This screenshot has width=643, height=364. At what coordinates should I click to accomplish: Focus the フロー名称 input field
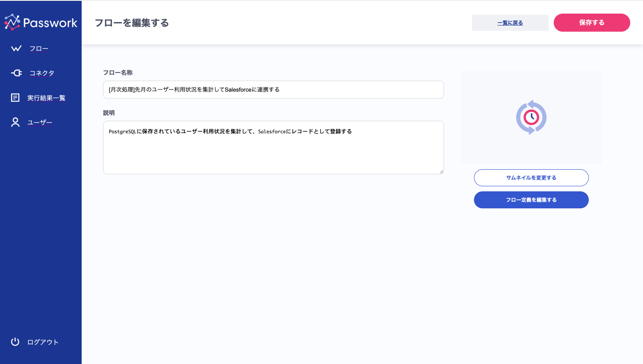pyautogui.click(x=273, y=90)
